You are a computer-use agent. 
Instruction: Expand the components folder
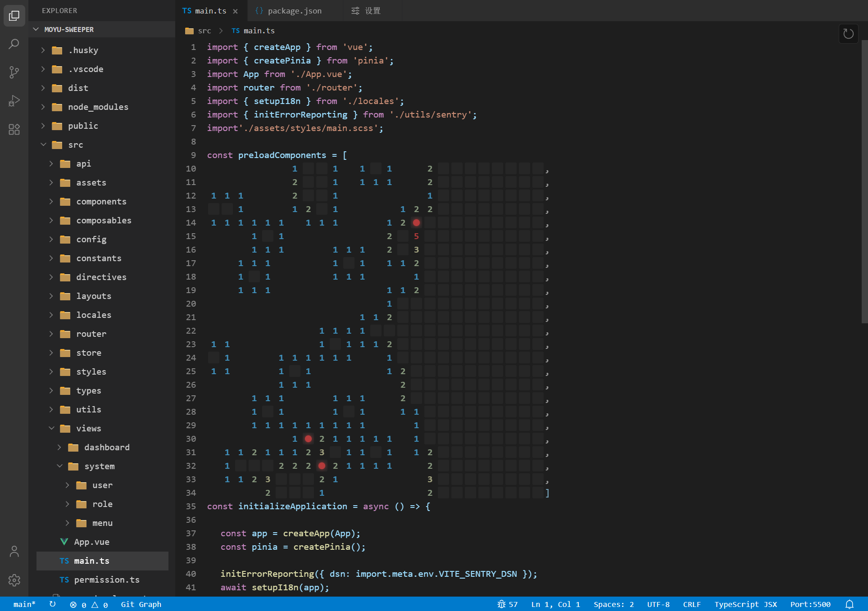coord(101,201)
